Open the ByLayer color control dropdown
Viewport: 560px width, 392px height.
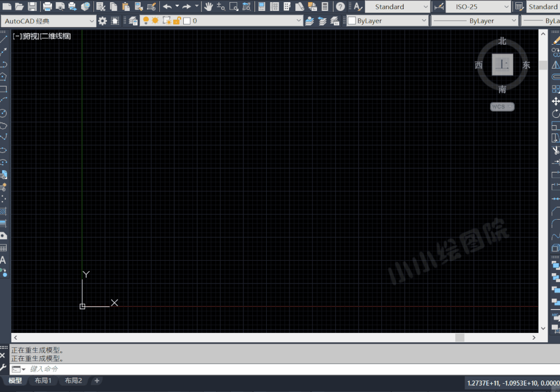[387, 21]
